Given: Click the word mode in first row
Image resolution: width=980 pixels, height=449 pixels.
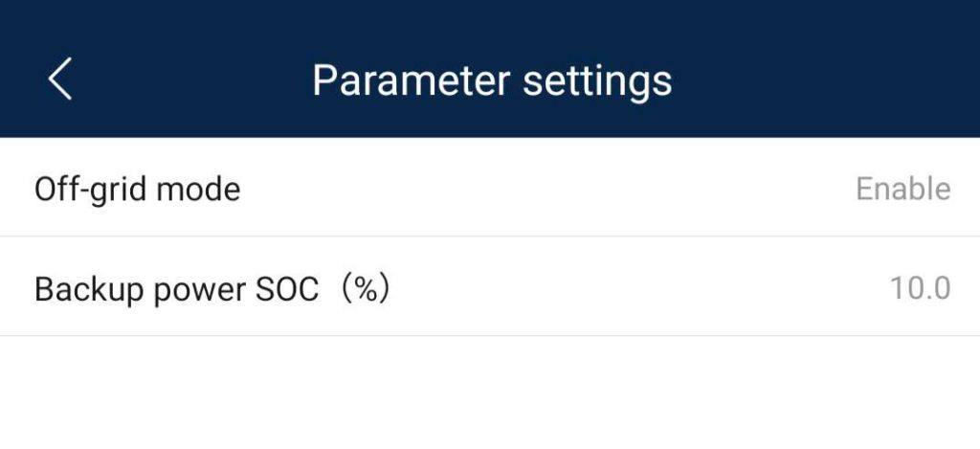Looking at the screenshot, I should (198, 190).
